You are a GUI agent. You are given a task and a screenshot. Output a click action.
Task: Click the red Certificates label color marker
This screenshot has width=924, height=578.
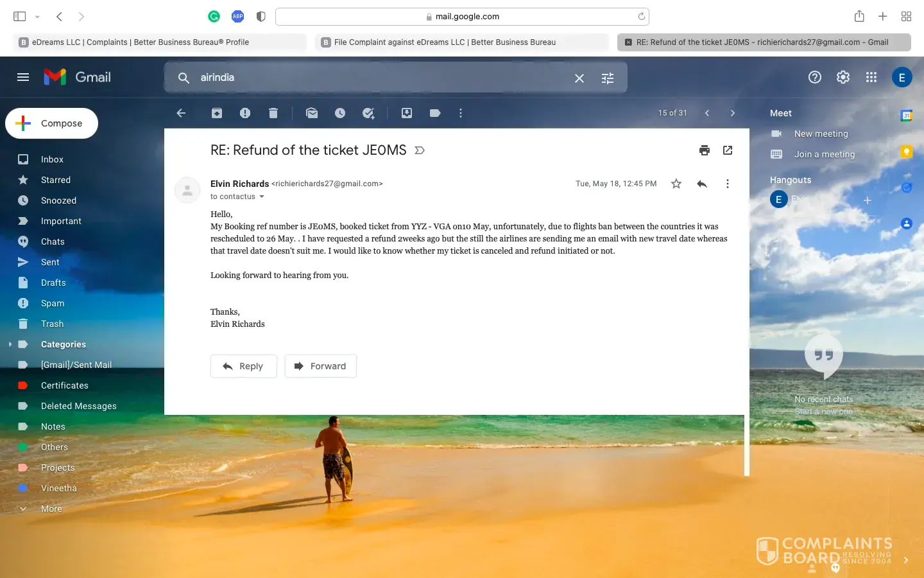[x=23, y=385]
